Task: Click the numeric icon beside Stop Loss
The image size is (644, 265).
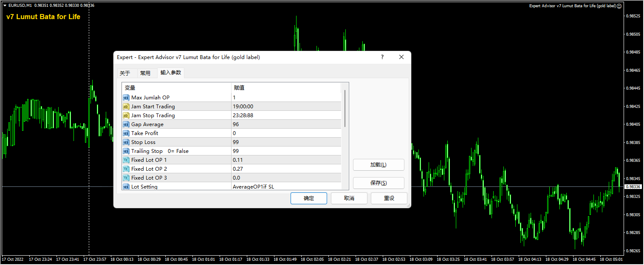Action: coord(126,142)
